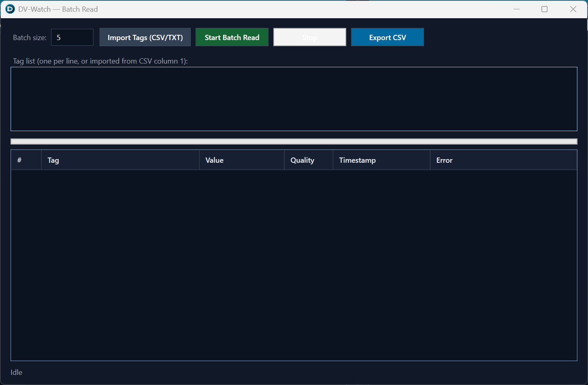Click the 'Tag list (one per line...' label
The height and width of the screenshot is (385, 588).
(x=100, y=61)
